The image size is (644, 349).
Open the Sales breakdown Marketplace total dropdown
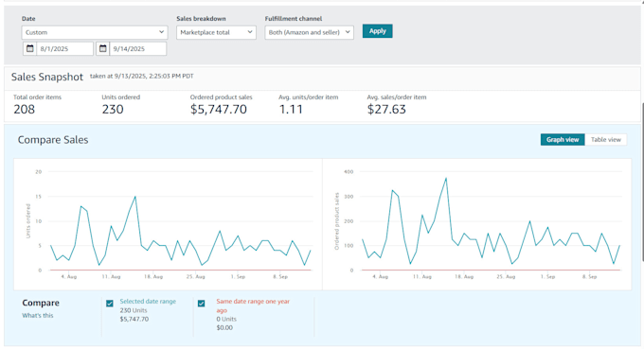click(x=216, y=32)
